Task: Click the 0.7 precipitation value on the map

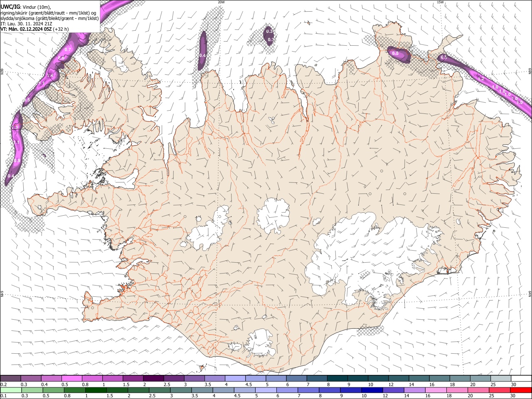Action: click(68, 49)
